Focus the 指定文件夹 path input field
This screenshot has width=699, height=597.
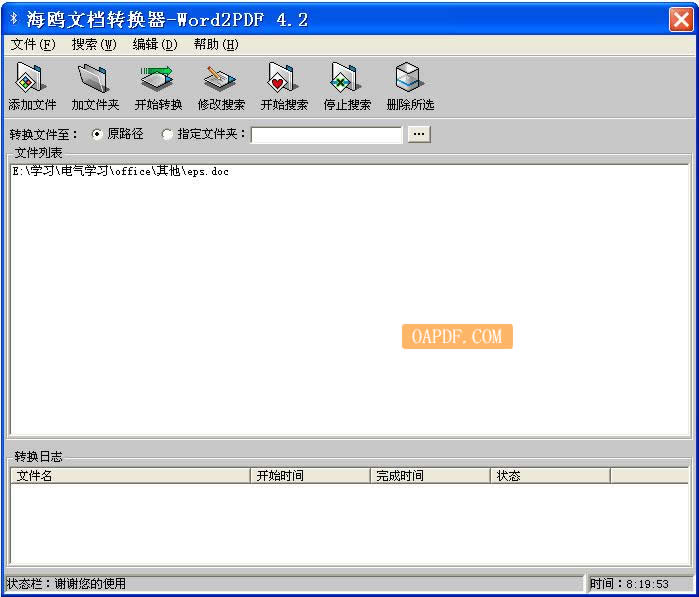point(327,135)
